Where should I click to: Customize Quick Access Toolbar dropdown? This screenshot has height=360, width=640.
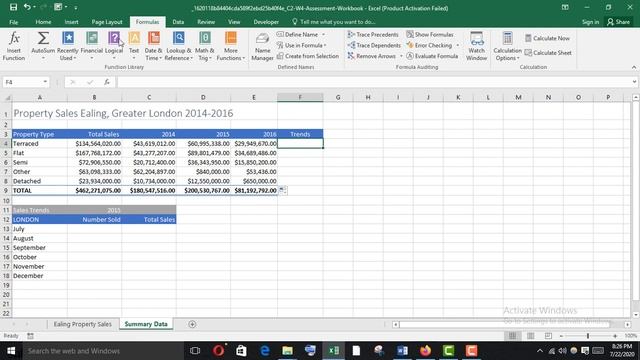pos(76,7)
